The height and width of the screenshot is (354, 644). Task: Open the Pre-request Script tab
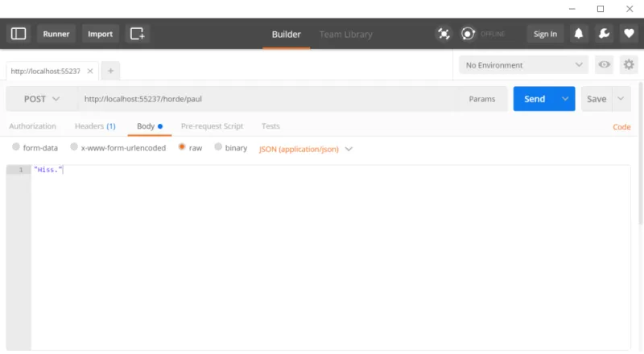212,126
